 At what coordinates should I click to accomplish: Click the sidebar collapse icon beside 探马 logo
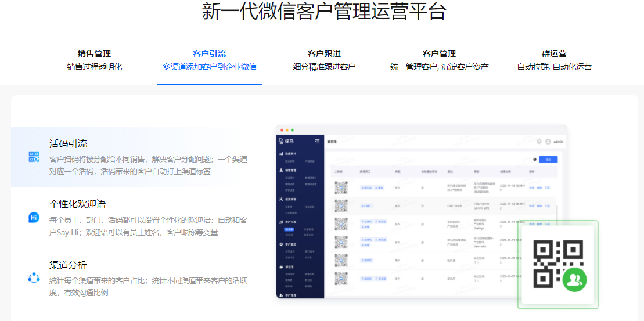tap(317, 142)
